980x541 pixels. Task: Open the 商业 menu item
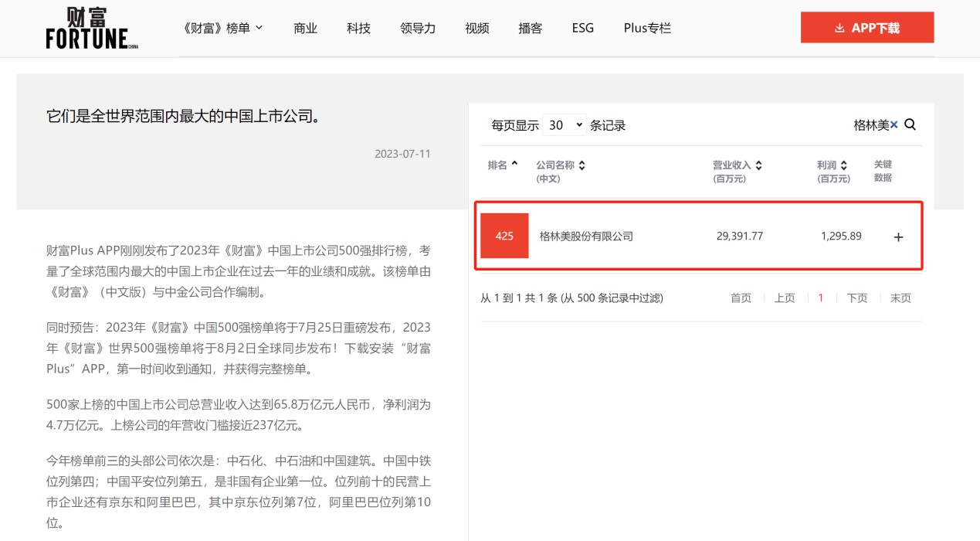click(x=305, y=28)
